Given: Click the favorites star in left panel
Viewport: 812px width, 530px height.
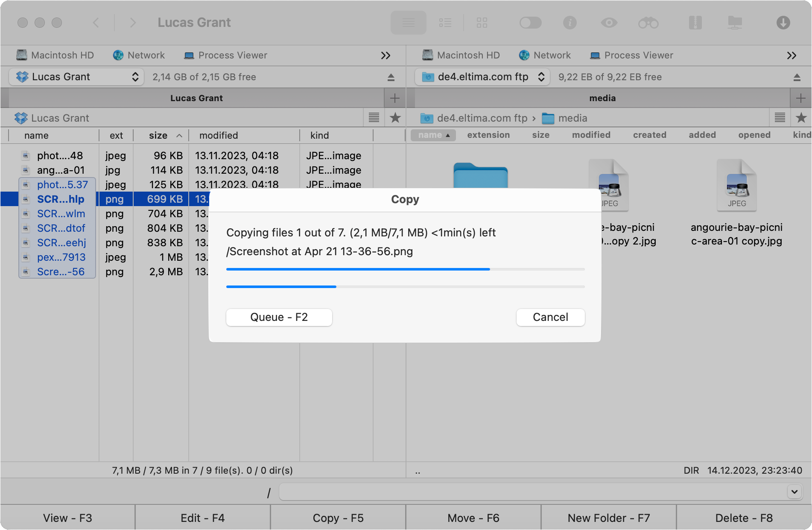Looking at the screenshot, I should (395, 118).
